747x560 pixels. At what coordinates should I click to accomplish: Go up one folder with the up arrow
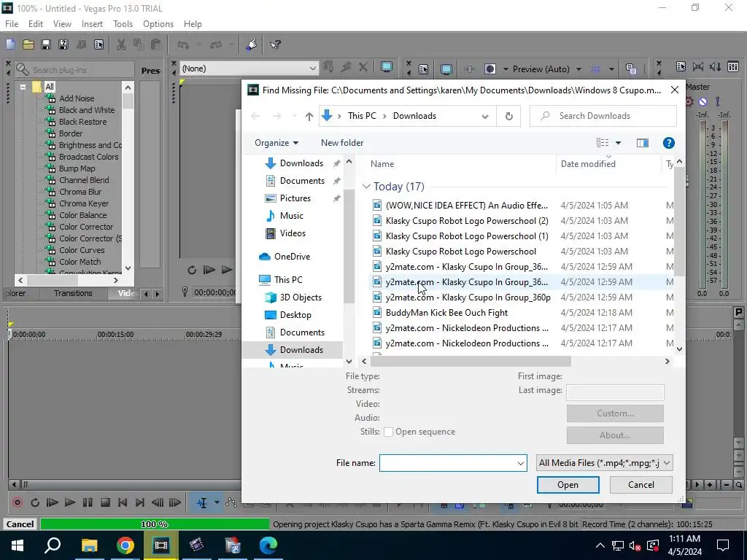click(309, 116)
